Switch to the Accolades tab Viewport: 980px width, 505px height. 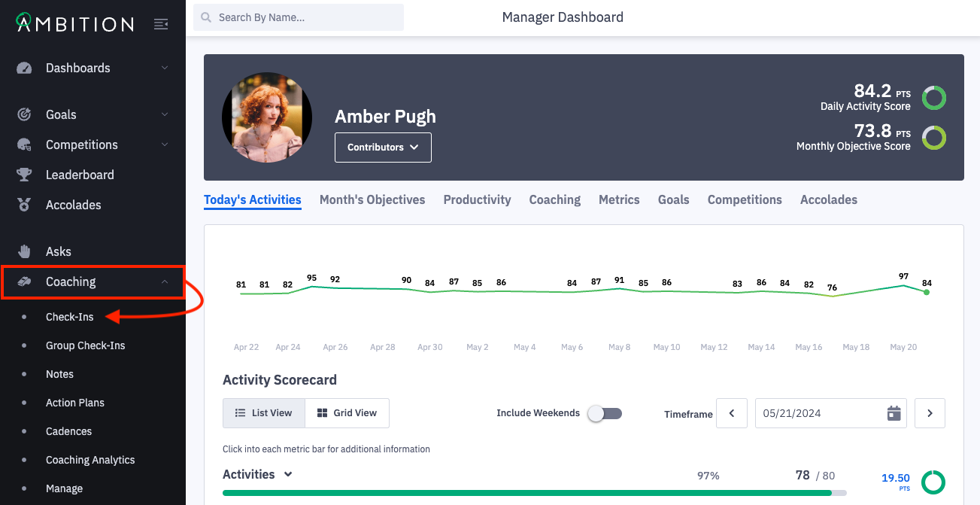[x=829, y=199]
